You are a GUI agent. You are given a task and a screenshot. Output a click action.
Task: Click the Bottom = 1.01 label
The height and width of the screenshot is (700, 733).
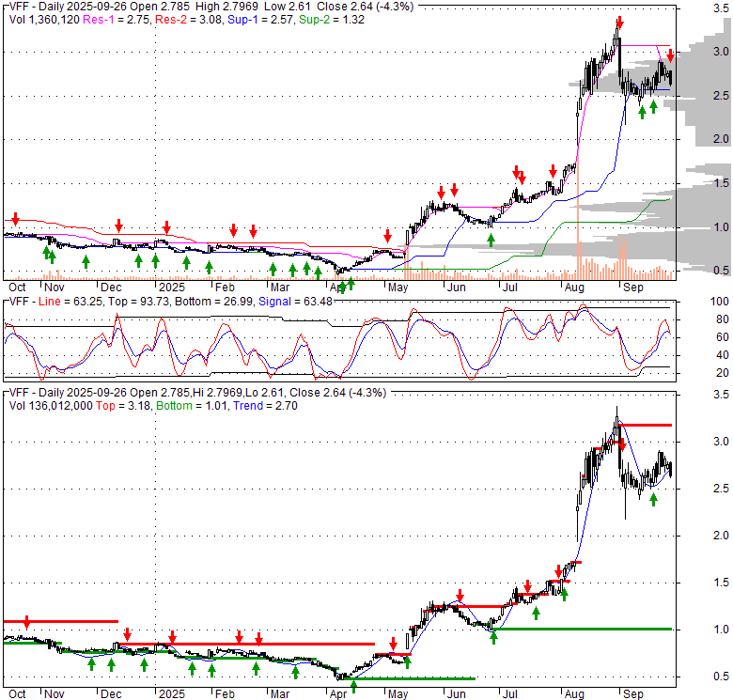[x=192, y=406]
